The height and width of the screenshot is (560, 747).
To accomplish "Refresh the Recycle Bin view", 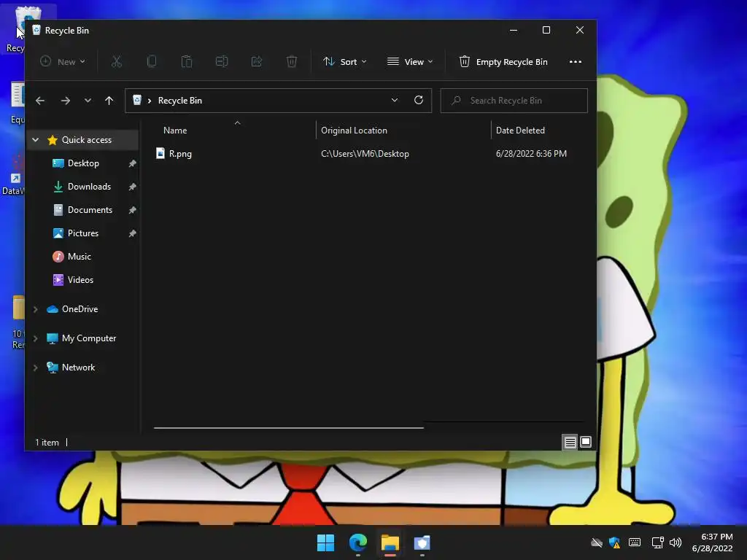I will click(419, 100).
